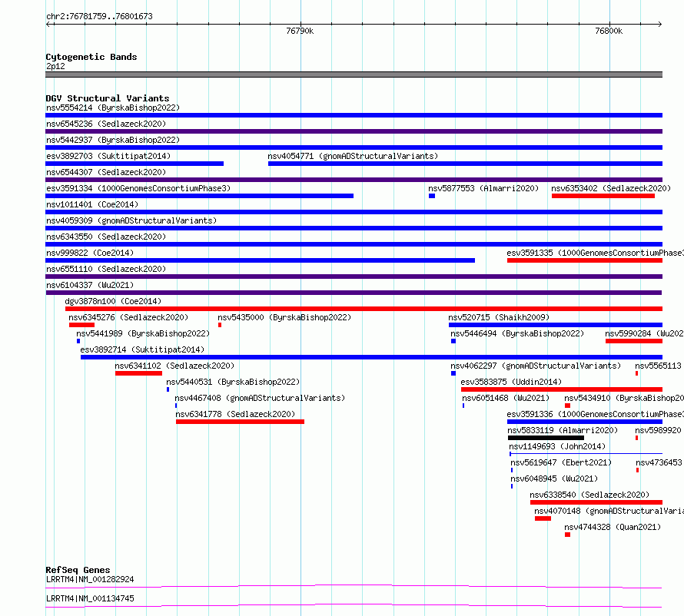
Task: Select the nsv6545236 (Sedlazeck2020) label
Action: coord(106,124)
